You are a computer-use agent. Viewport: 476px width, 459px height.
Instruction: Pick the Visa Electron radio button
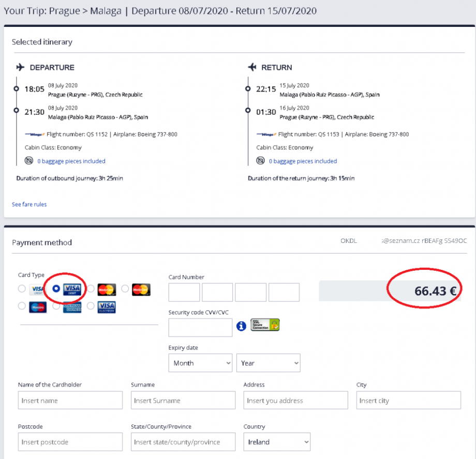91,306
